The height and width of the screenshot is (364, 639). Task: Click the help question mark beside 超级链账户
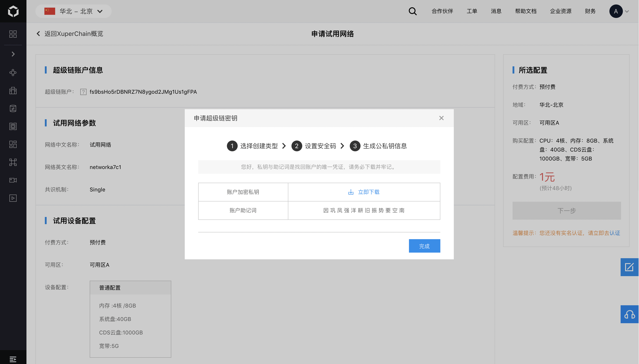[x=83, y=92]
